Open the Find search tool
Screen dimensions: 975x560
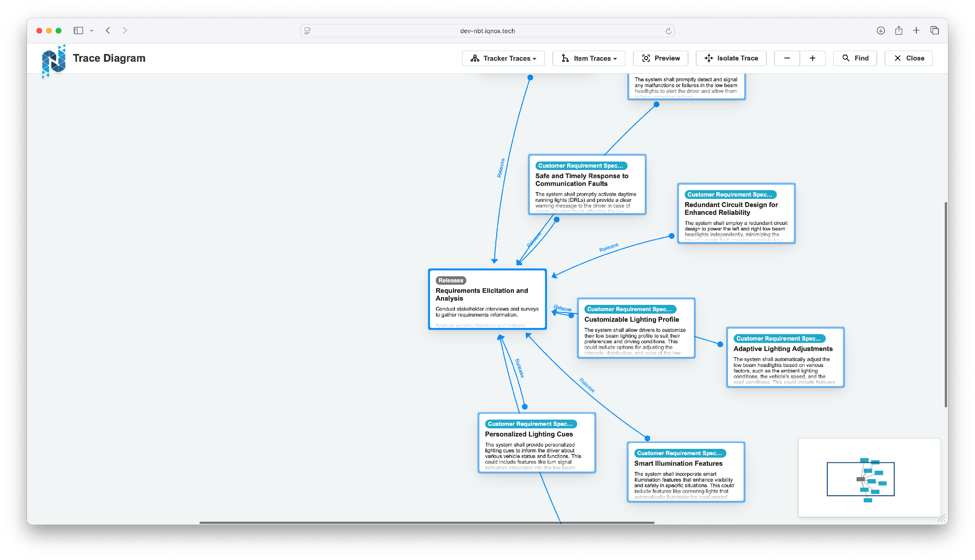click(x=855, y=58)
